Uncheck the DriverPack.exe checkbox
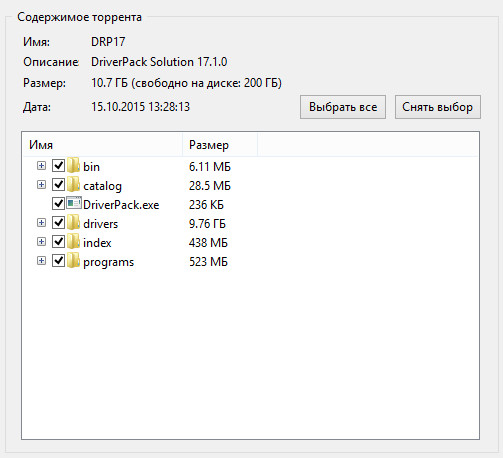Image resolution: width=503 pixels, height=458 pixels. tap(59, 203)
